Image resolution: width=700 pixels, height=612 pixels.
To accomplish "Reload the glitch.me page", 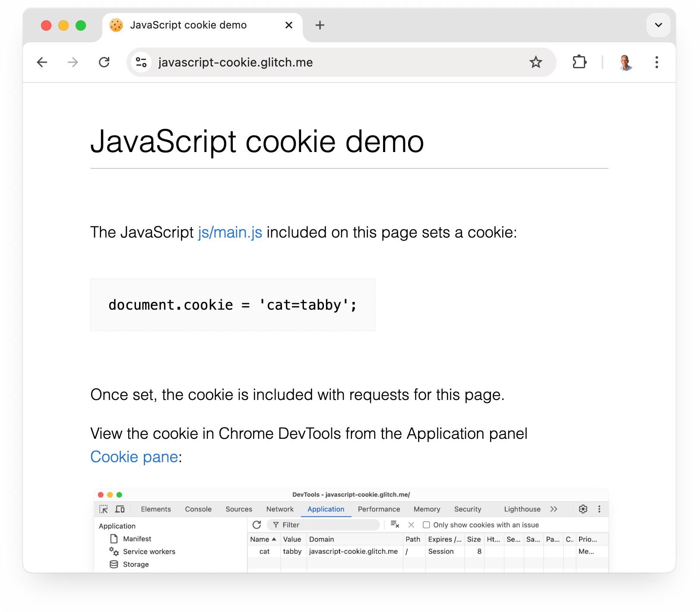I will 104,62.
